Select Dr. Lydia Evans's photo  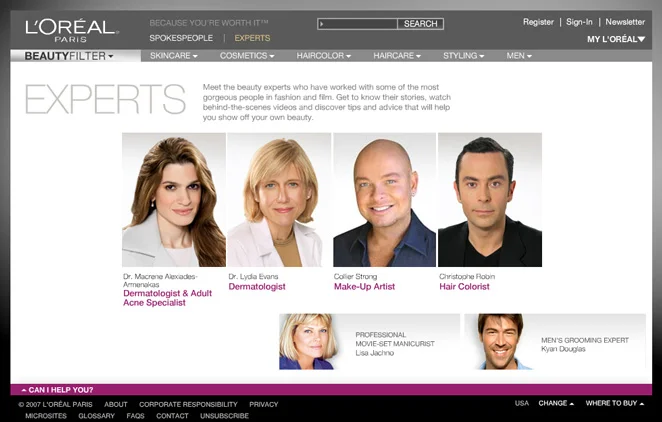(x=279, y=200)
